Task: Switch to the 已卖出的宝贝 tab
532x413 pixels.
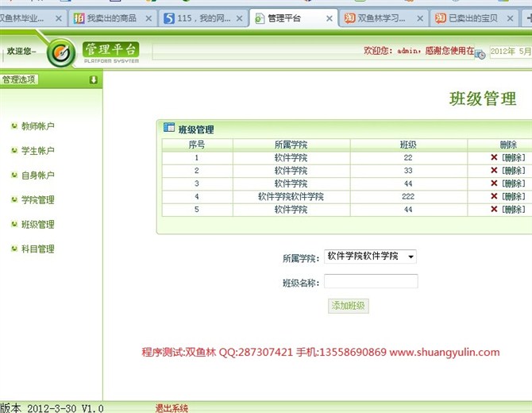Action: pyautogui.click(x=474, y=18)
